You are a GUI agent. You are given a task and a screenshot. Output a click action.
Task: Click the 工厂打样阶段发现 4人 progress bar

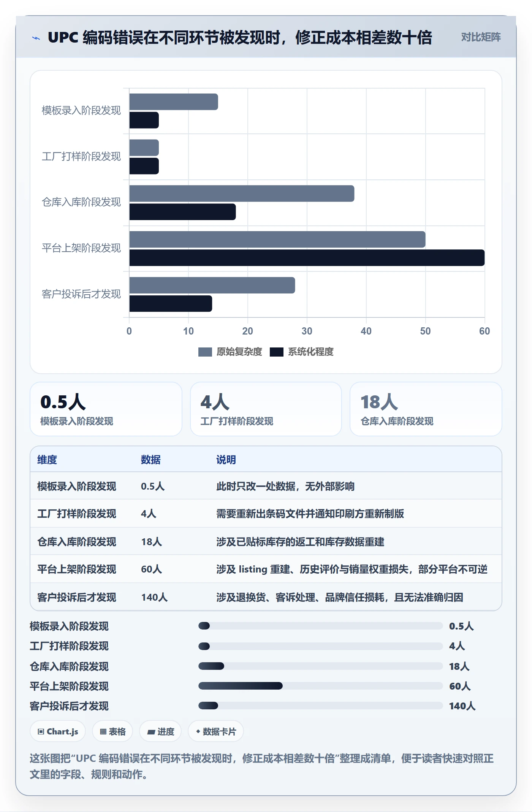pos(320,646)
